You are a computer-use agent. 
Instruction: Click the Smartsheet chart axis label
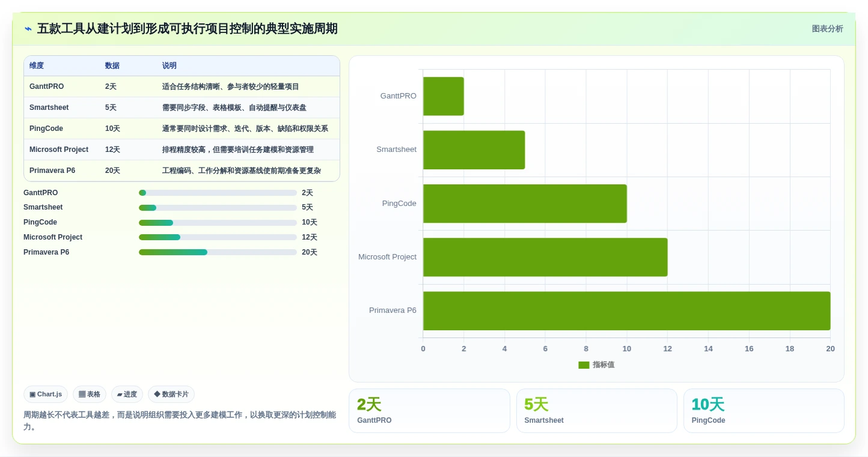coord(396,150)
